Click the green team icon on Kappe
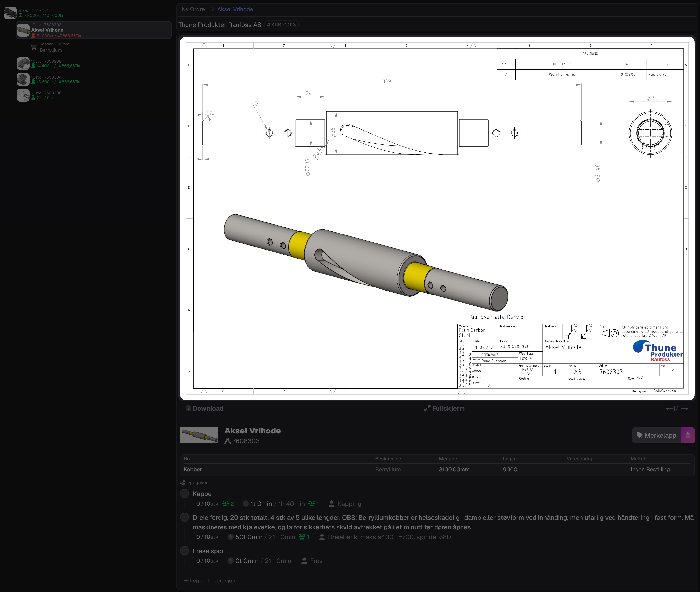The width and height of the screenshot is (700, 592). click(x=226, y=504)
